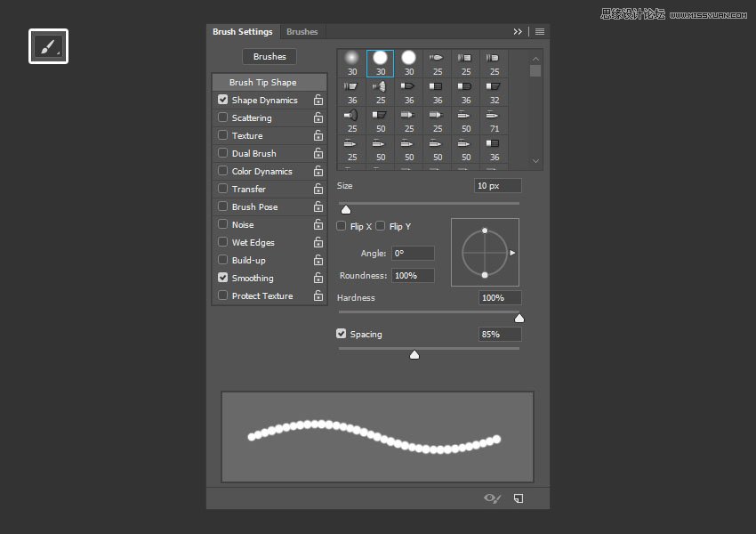Click the Brushes button above the settings list

269,56
